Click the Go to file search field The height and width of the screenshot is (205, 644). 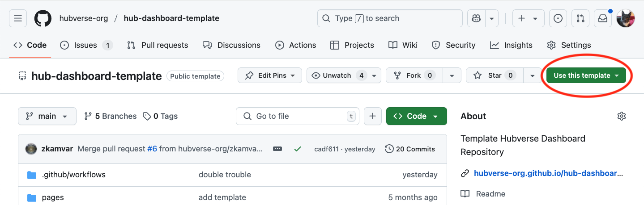pyautogui.click(x=298, y=116)
